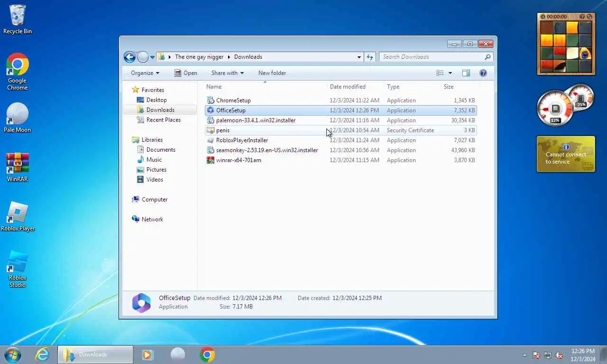The width and height of the screenshot is (607, 364).
Task: Click the Downloads breadcrumb segment
Action: click(248, 57)
